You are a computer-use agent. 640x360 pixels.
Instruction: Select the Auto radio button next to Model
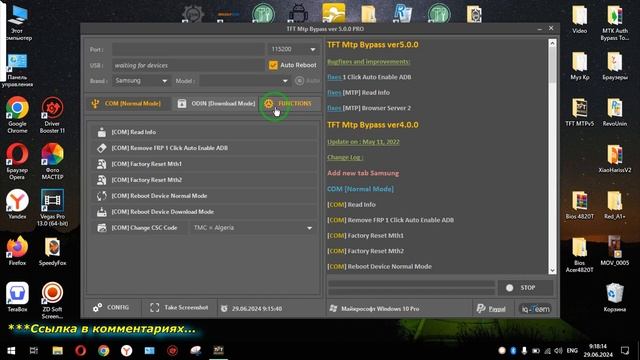tap(299, 81)
